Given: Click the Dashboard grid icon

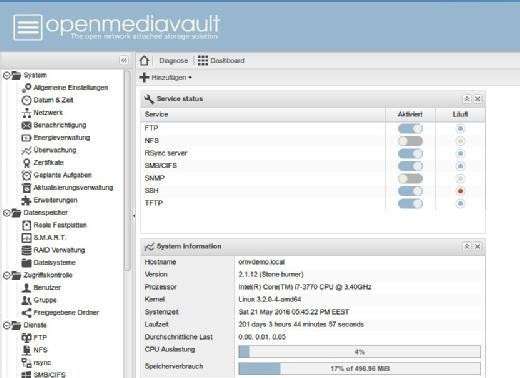Looking at the screenshot, I should pyautogui.click(x=203, y=61).
